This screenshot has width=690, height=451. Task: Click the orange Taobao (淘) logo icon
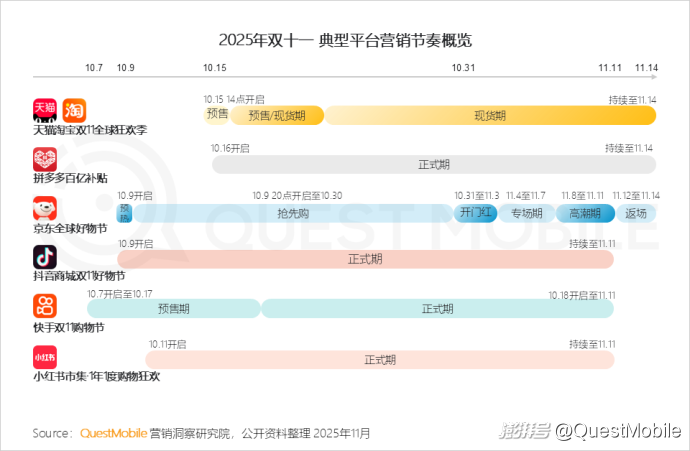pos(74,109)
